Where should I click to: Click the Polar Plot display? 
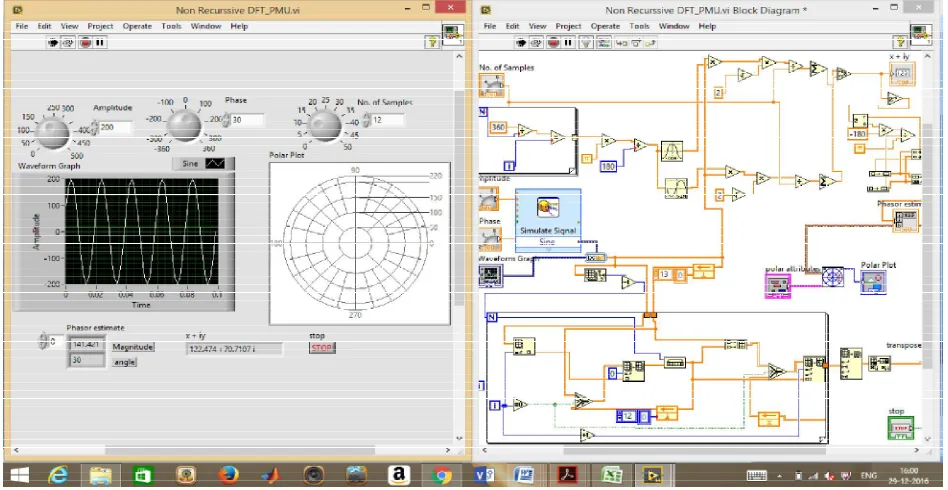point(359,243)
